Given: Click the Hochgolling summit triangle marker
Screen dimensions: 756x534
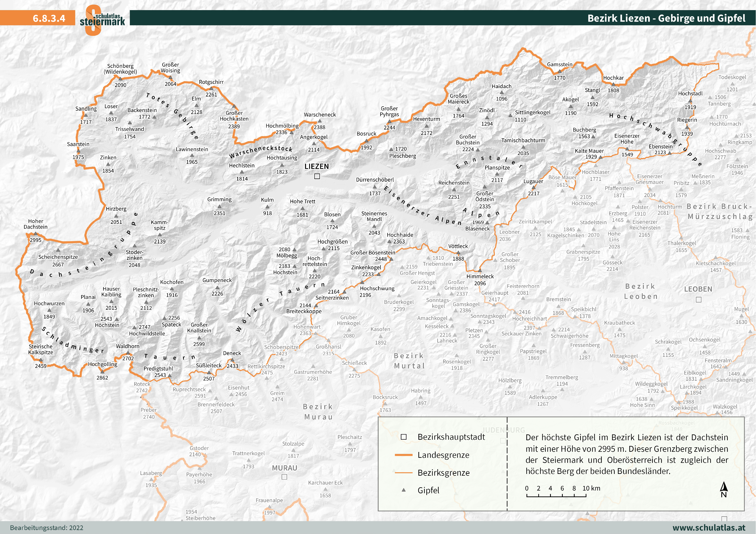Looking at the screenshot, I should (x=102, y=371).
